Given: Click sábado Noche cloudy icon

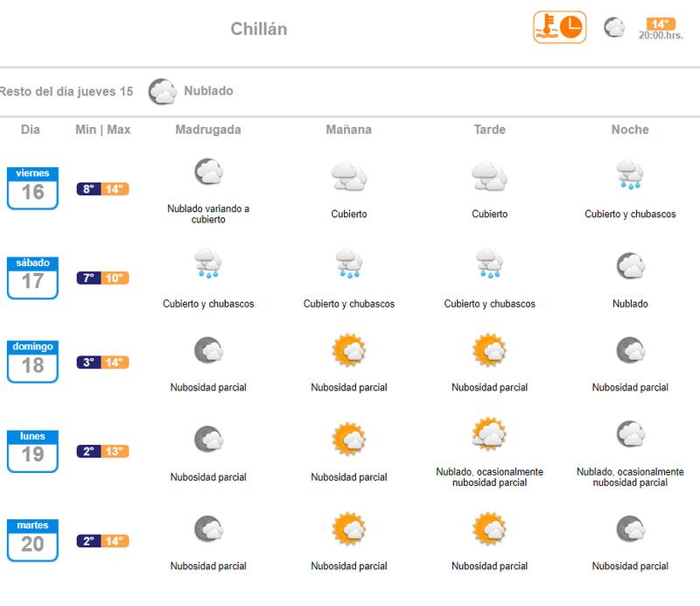Looking at the screenshot, I should (630, 264).
